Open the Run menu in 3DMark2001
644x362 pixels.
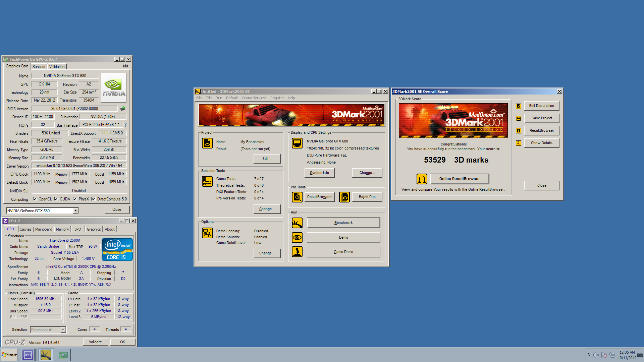pos(219,98)
